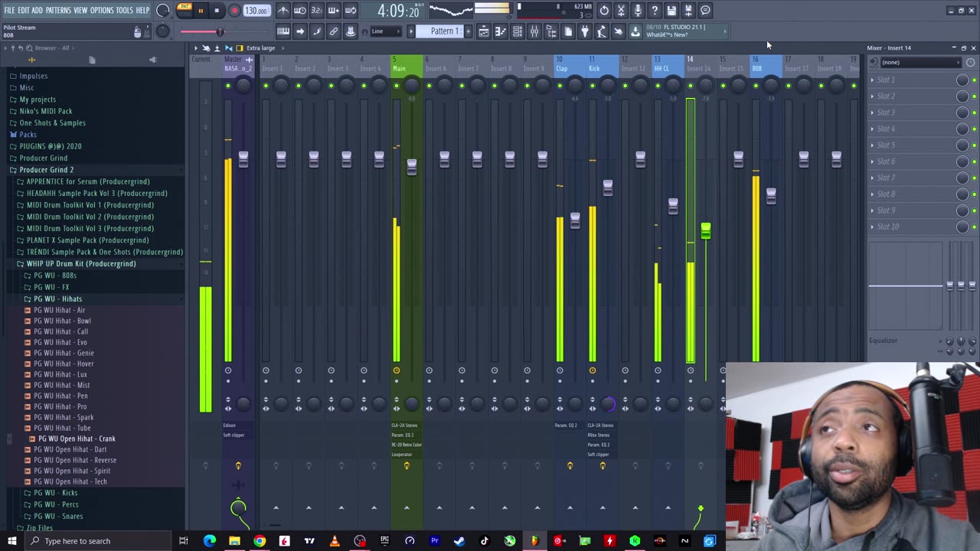980x551 pixels.
Task: Open the VIEW menu
Action: tap(80, 10)
